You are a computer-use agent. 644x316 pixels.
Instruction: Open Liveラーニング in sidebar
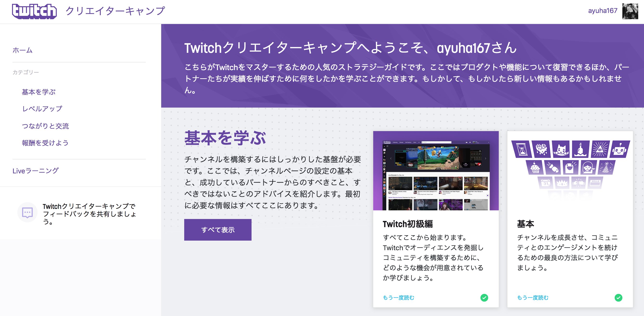(x=36, y=171)
